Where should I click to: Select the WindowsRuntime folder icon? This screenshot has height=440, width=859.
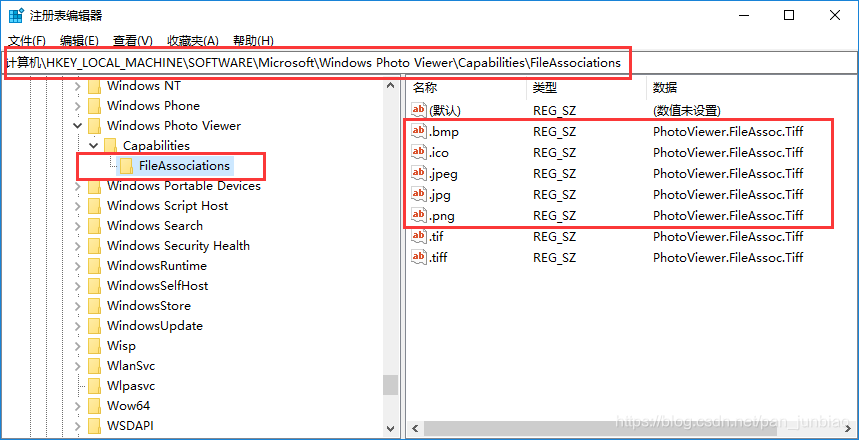[x=95, y=266]
